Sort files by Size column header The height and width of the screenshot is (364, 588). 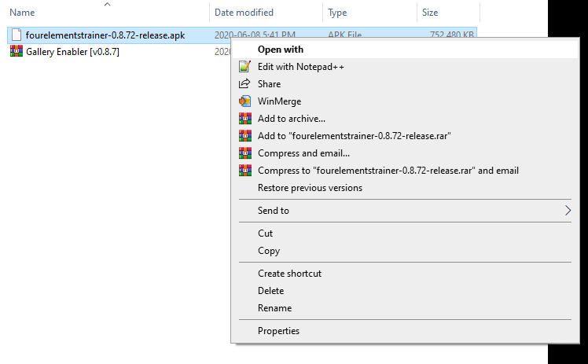(x=431, y=13)
